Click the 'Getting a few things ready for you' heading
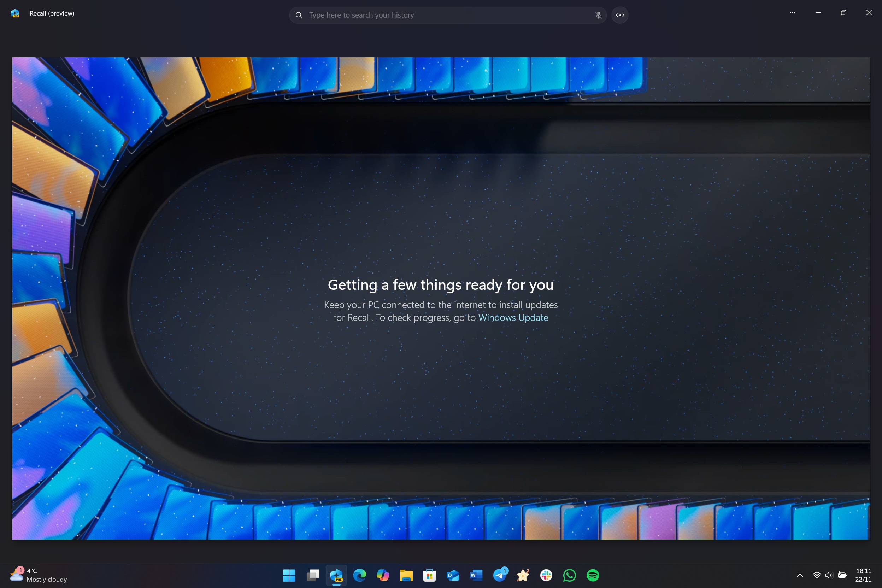Screen dimensions: 882x588 tap(441, 285)
